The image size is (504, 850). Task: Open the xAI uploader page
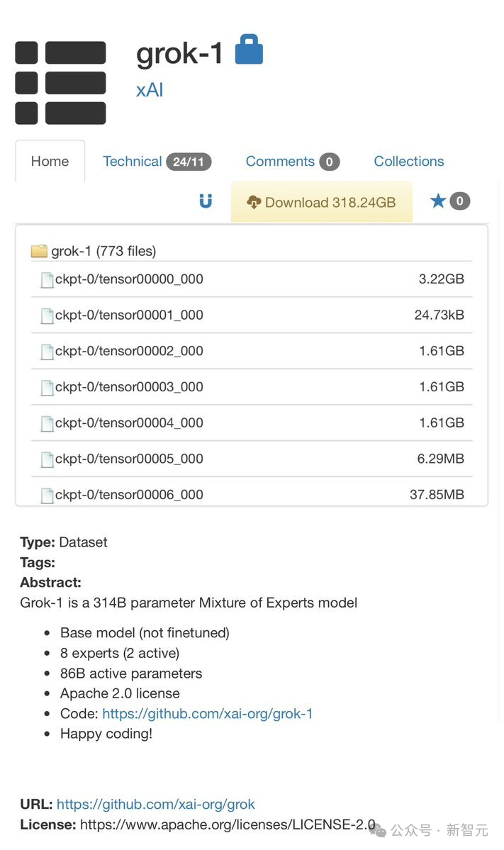[x=149, y=89]
